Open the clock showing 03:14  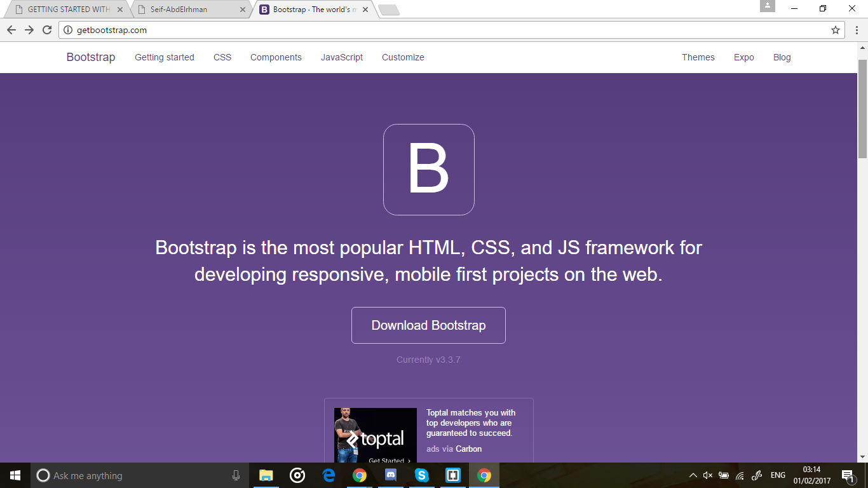pos(812,475)
